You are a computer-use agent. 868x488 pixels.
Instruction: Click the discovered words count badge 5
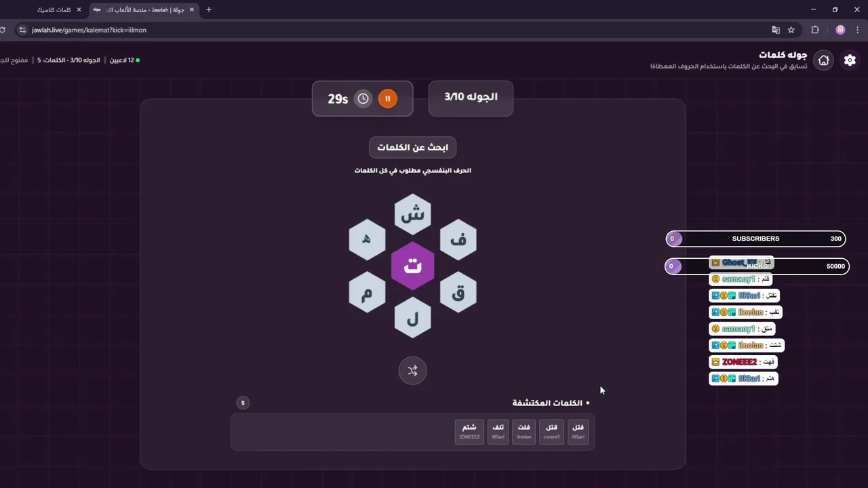click(243, 403)
